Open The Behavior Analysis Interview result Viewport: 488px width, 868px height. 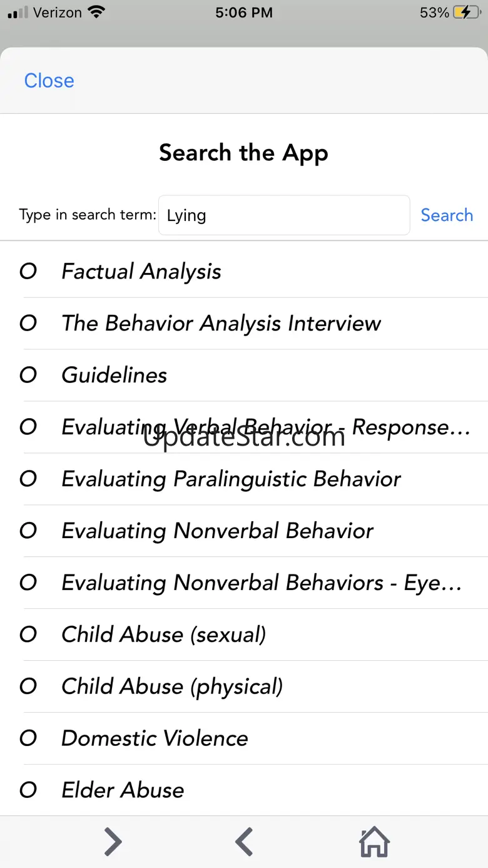[244, 324]
